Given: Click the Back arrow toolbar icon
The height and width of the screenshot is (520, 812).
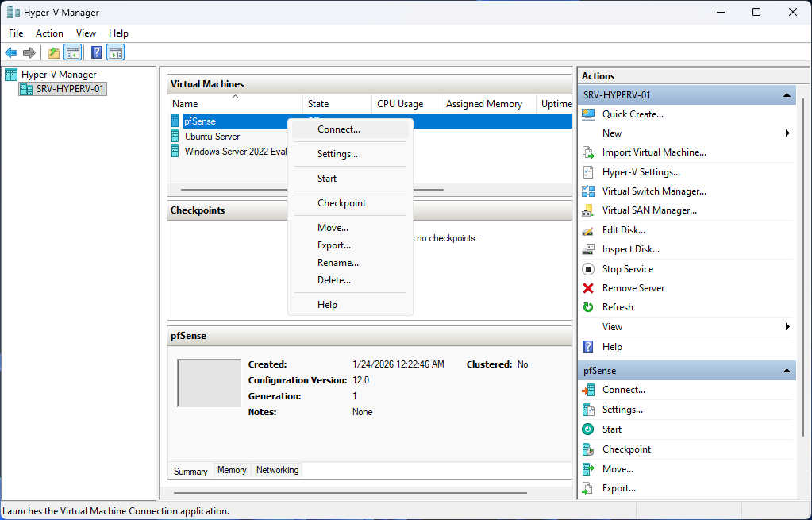Looking at the screenshot, I should pos(11,53).
